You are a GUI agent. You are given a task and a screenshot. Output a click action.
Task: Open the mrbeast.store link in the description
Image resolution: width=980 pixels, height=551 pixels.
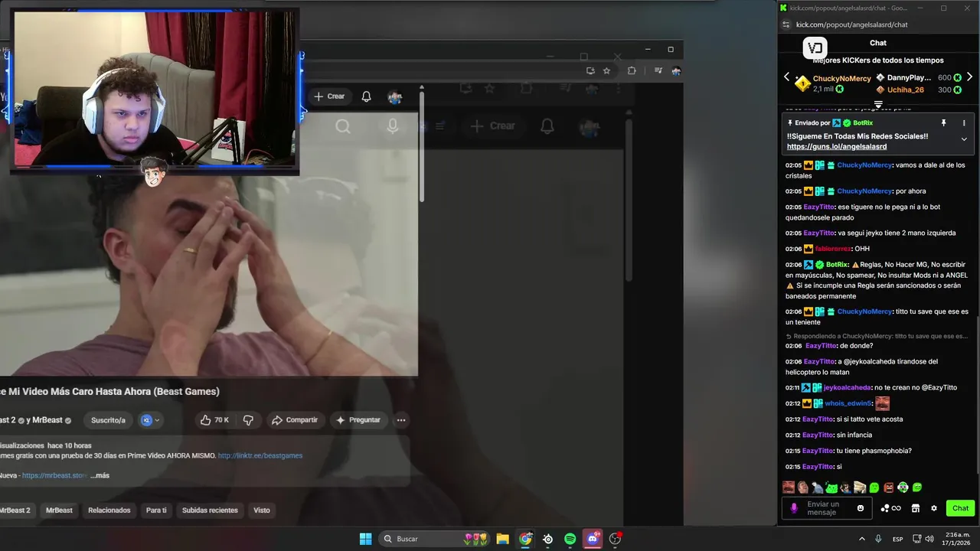click(x=54, y=475)
